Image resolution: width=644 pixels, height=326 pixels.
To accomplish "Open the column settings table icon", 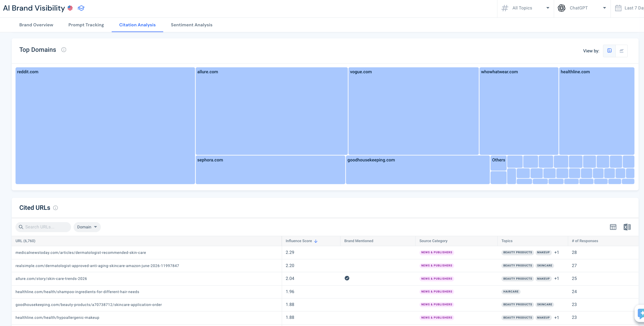I will click(613, 227).
